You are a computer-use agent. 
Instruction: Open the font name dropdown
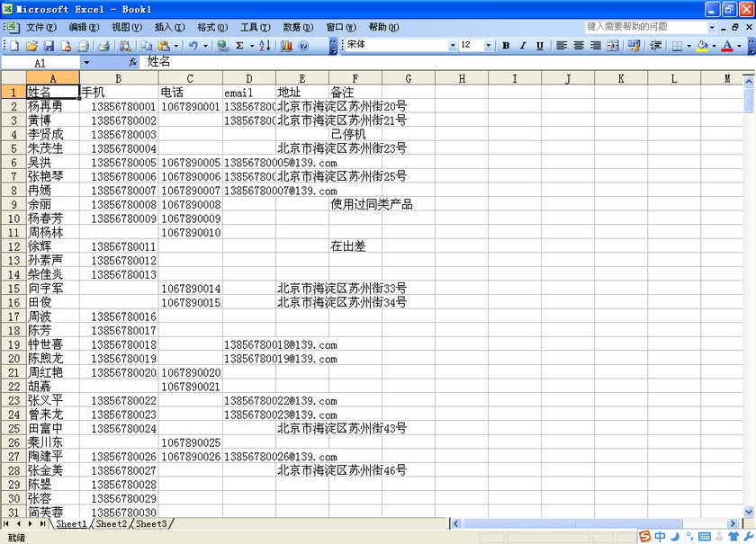coord(452,45)
